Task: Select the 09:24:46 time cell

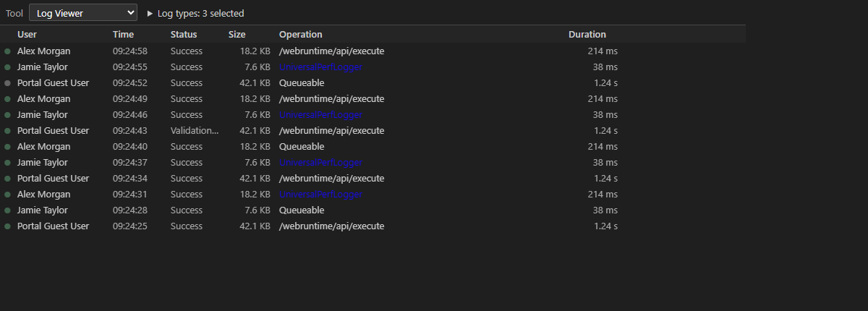Action: click(130, 115)
